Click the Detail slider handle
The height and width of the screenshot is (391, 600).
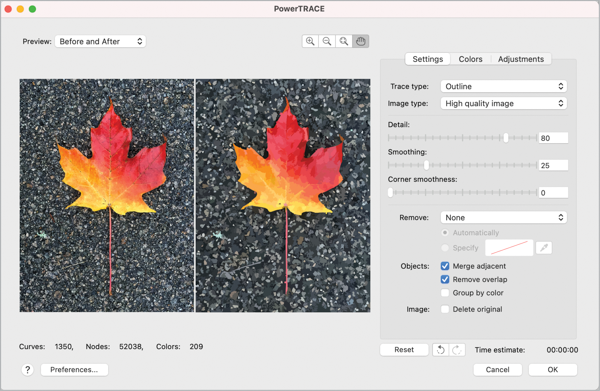(506, 138)
